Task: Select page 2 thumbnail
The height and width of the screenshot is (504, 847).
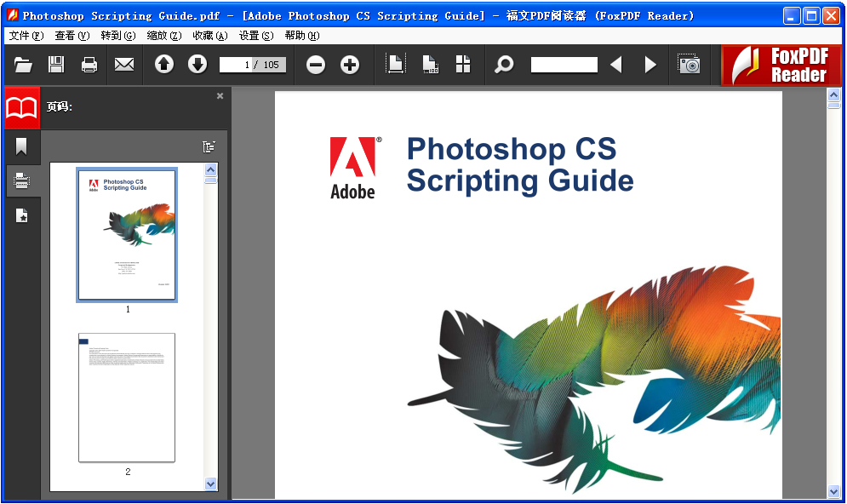Action: tap(127, 398)
